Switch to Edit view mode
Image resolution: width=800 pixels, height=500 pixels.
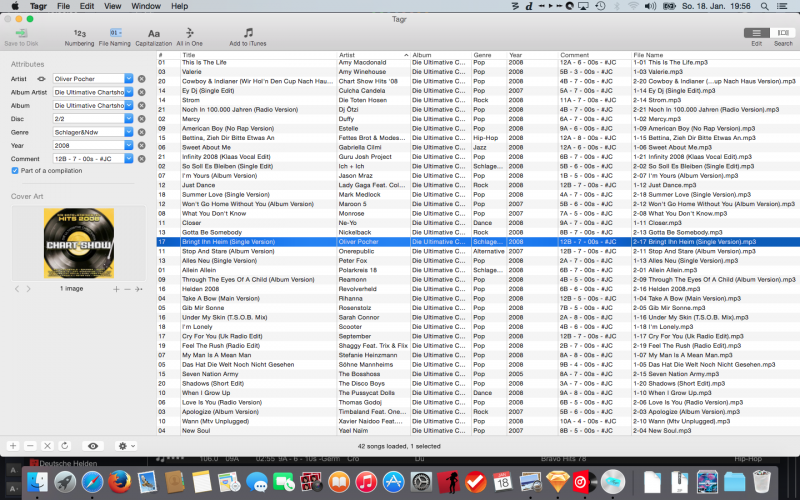pos(757,33)
